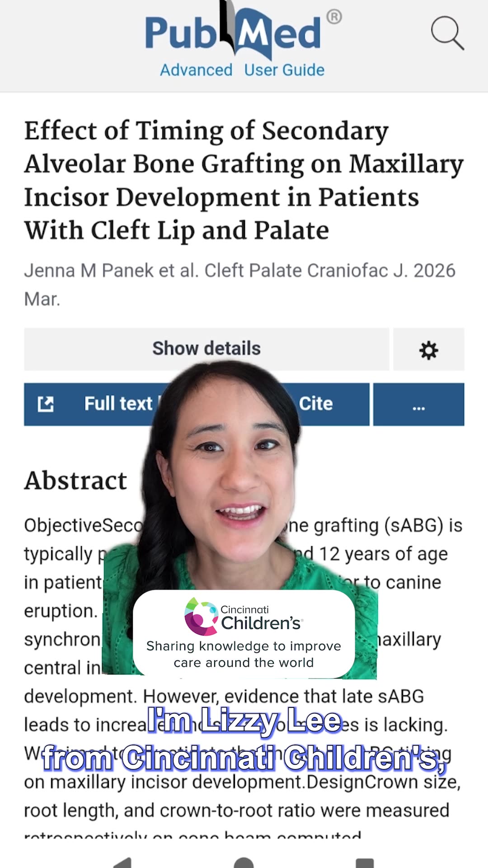
Task: Tap the Cincinnati Children's logo
Action: 244,617
